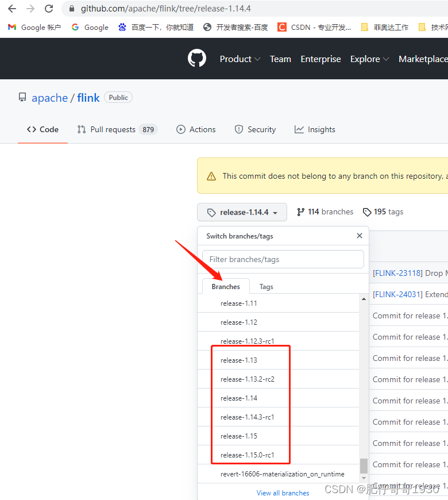The image size is (448, 500).
Task: Select the Branches tab in popup
Action: coord(226,286)
